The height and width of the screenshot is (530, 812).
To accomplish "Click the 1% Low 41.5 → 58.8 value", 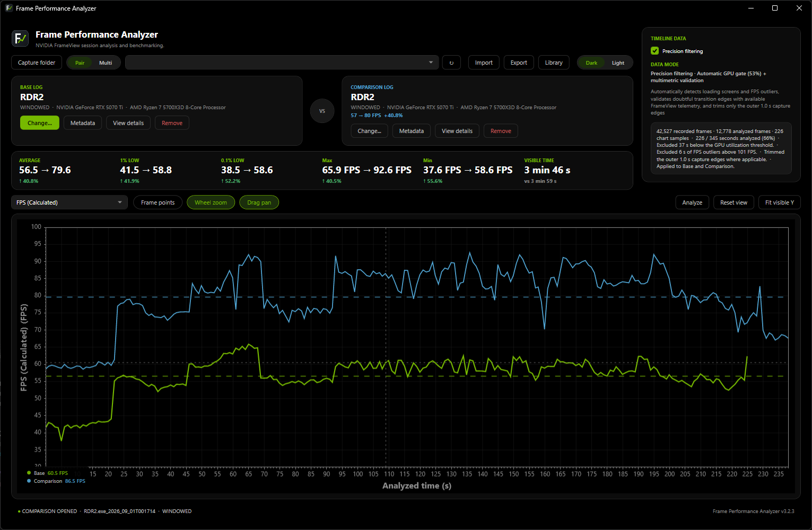I will pyautogui.click(x=146, y=170).
